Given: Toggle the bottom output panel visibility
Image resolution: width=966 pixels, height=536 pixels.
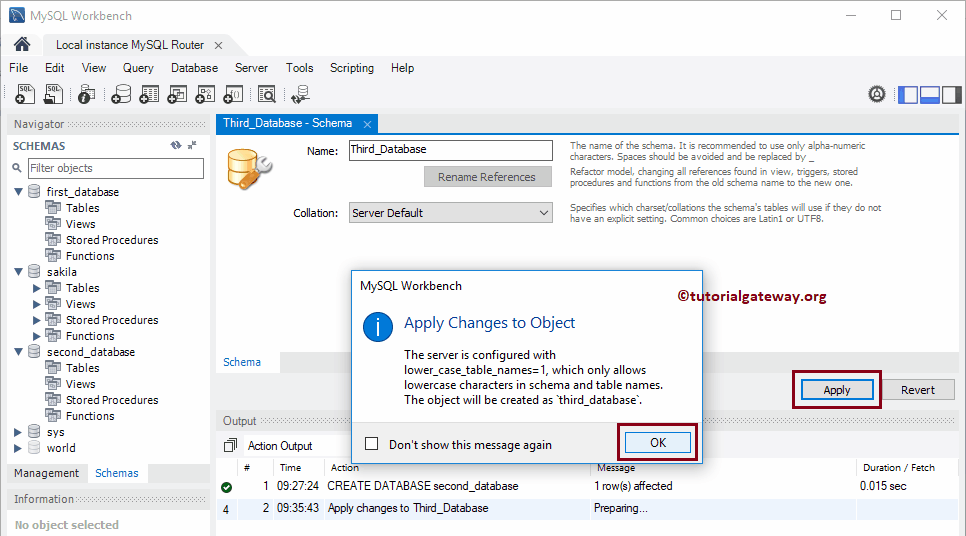Looking at the screenshot, I should pyautogui.click(x=930, y=94).
